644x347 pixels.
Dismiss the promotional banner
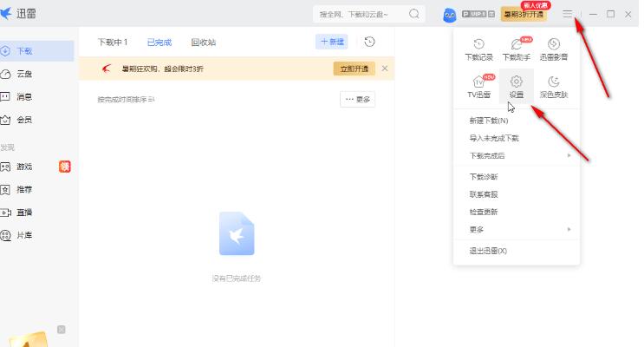click(385, 69)
